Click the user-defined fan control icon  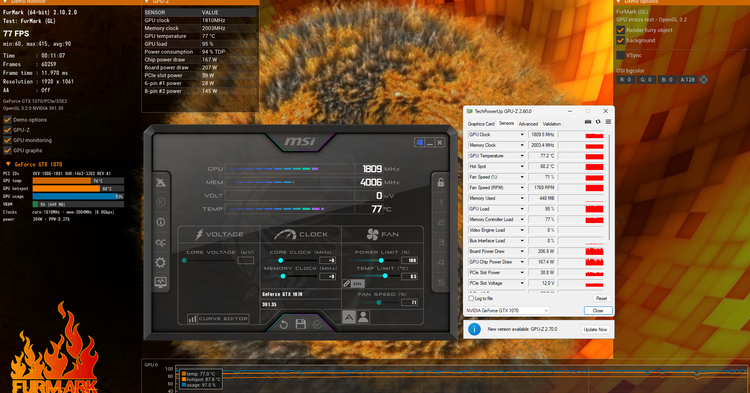(364, 317)
